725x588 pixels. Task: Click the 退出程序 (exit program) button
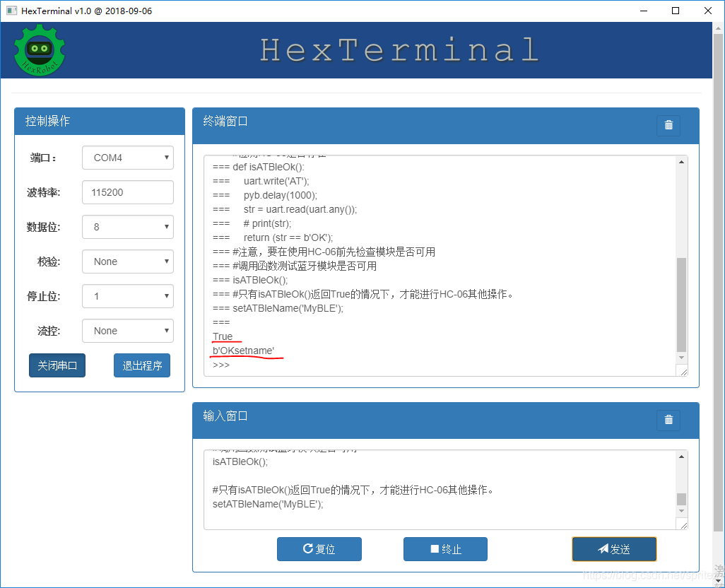coord(142,365)
